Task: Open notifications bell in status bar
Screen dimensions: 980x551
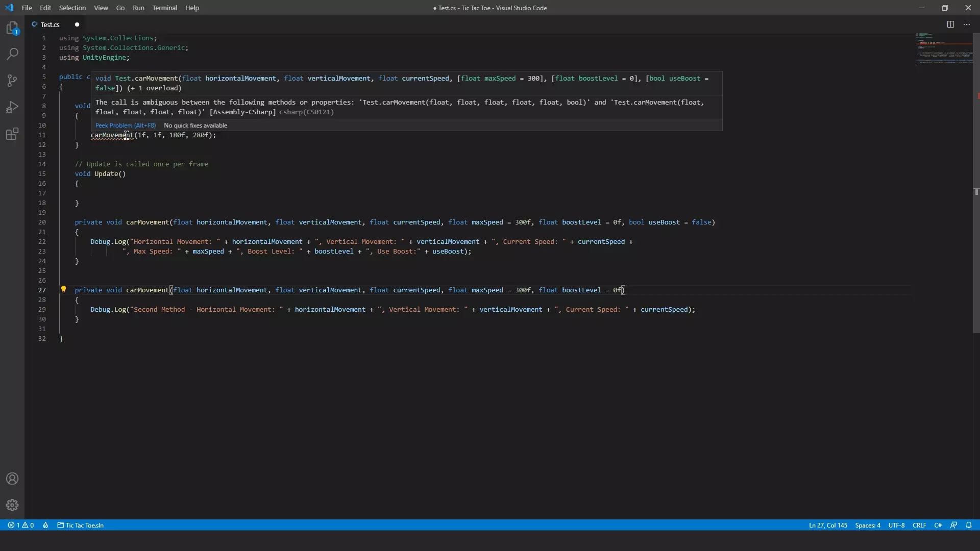Action: (x=969, y=525)
